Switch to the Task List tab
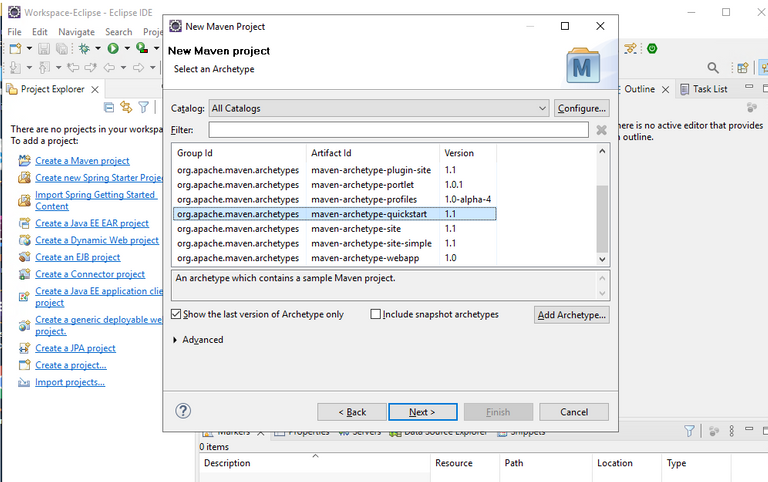The image size is (768, 482). click(710, 89)
